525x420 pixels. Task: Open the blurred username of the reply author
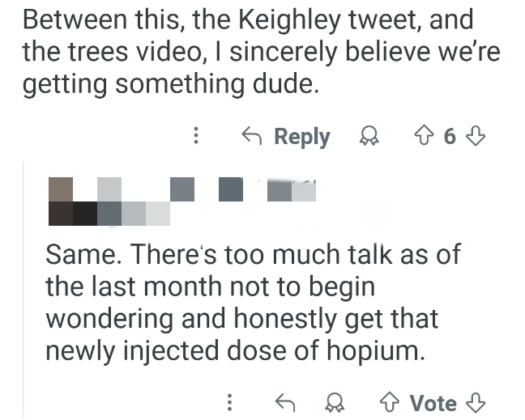tap(243, 189)
